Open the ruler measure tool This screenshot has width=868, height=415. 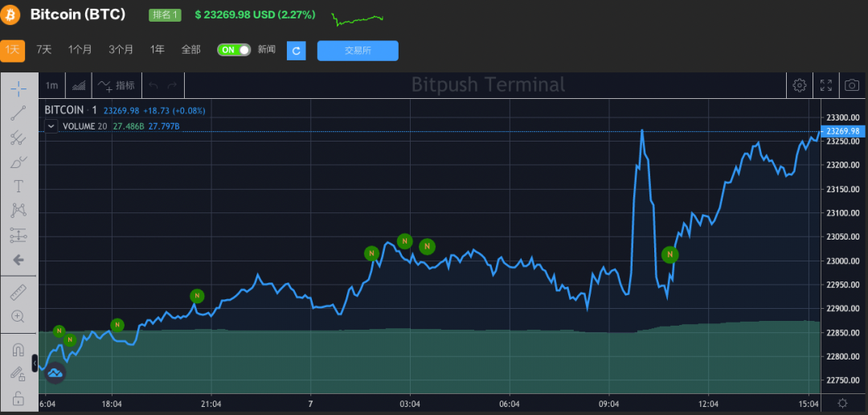click(18, 293)
